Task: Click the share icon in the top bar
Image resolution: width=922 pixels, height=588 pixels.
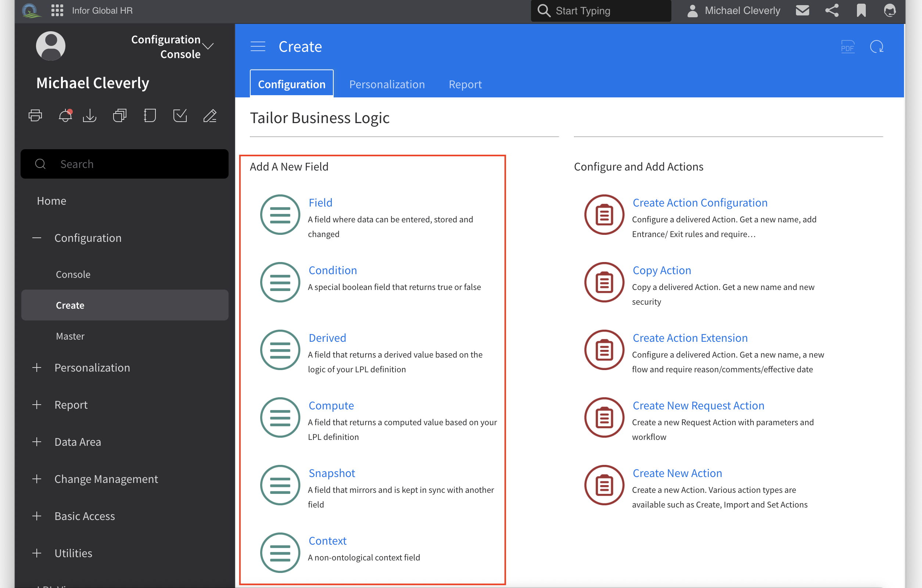Action: [832, 10]
